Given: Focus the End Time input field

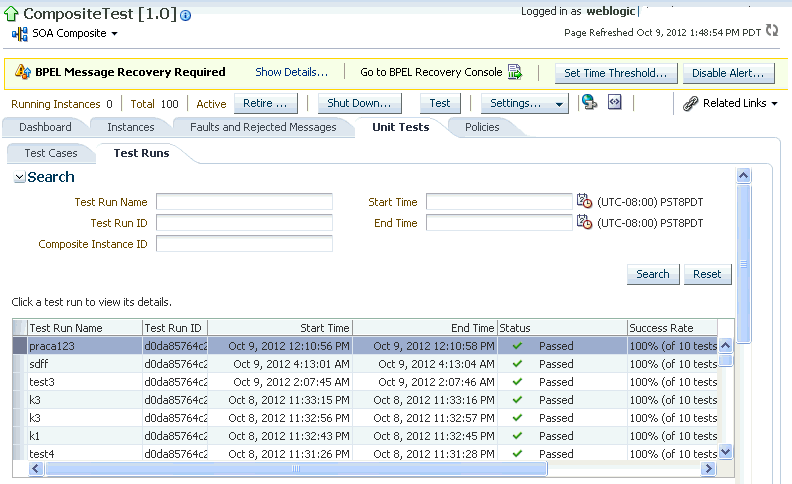Looking at the screenshot, I should pos(499,223).
